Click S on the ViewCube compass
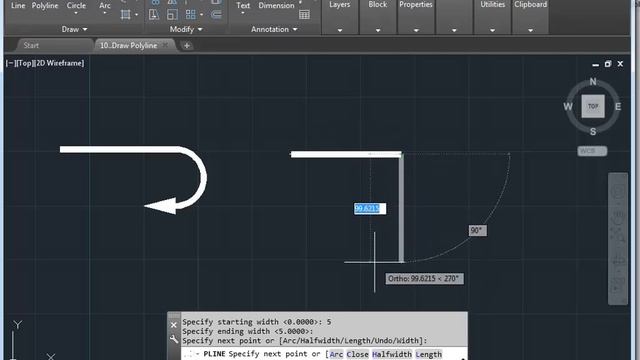 [x=593, y=131]
